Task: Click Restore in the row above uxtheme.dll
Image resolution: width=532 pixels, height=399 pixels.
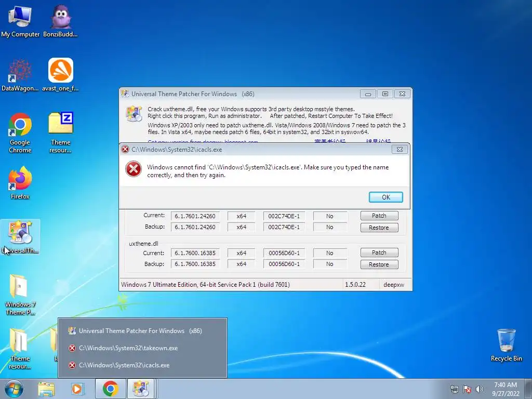Action: tap(379, 228)
